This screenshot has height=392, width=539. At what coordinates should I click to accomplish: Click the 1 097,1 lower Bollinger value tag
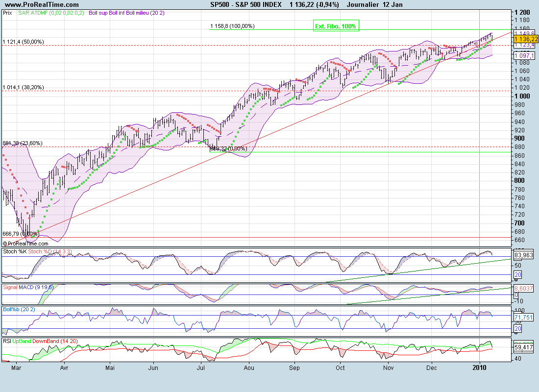point(524,56)
